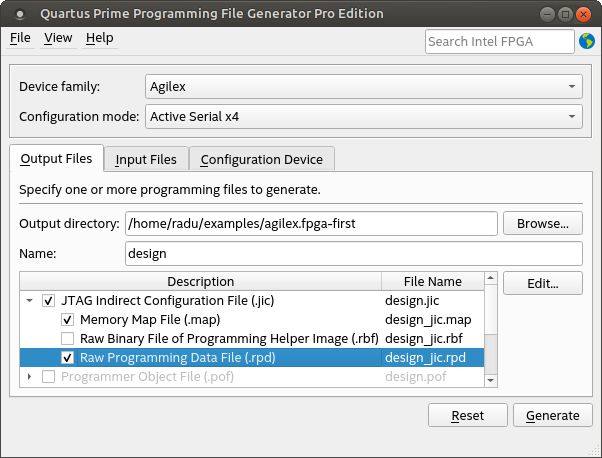Open the File menu
Screen dimensions: 602x458
(20, 38)
